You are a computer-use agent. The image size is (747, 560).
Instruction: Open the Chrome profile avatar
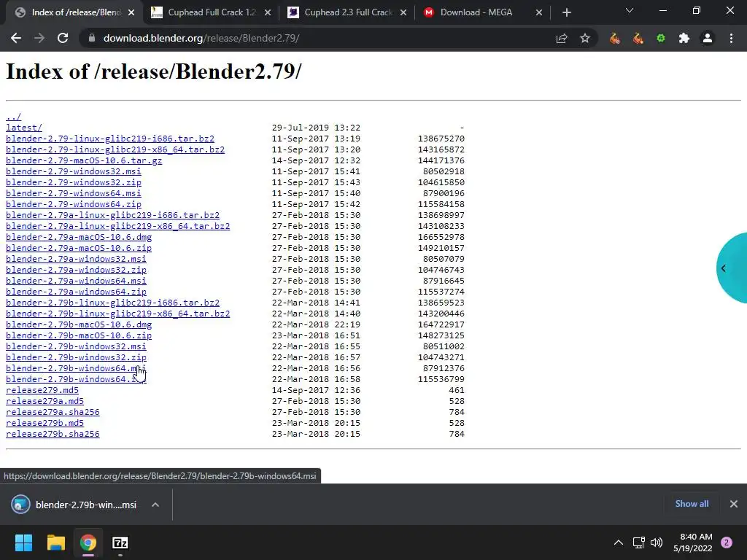[708, 38]
